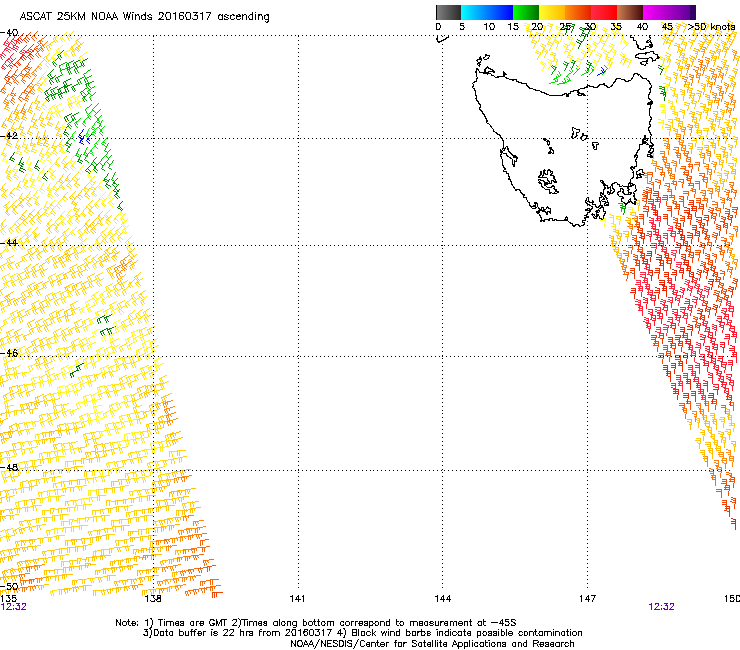Select the green 15-20 knots legend segment

(x=526, y=12)
